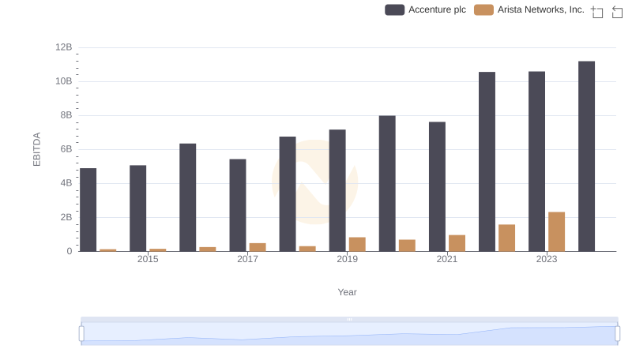Toggle the Arista Networks, Inc. legend series
632x364 pixels.
click(x=529, y=9)
